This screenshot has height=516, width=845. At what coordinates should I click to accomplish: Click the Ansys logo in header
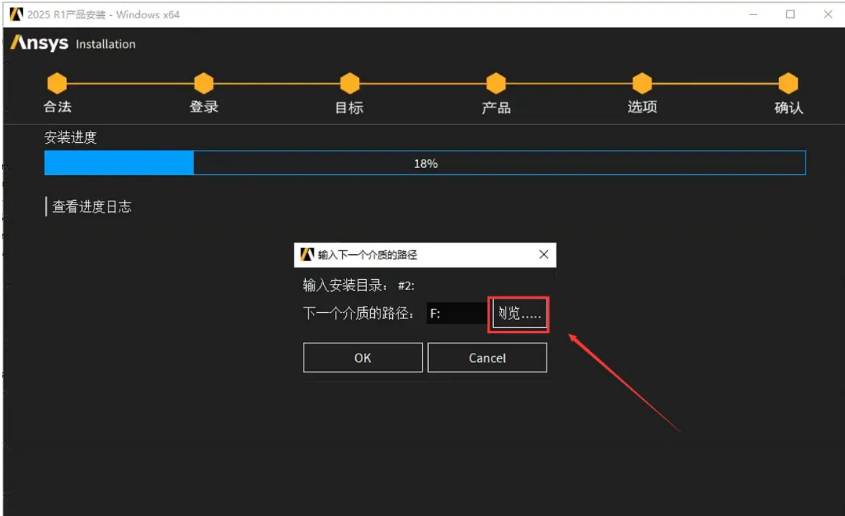pyautogui.click(x=39, y=43)
